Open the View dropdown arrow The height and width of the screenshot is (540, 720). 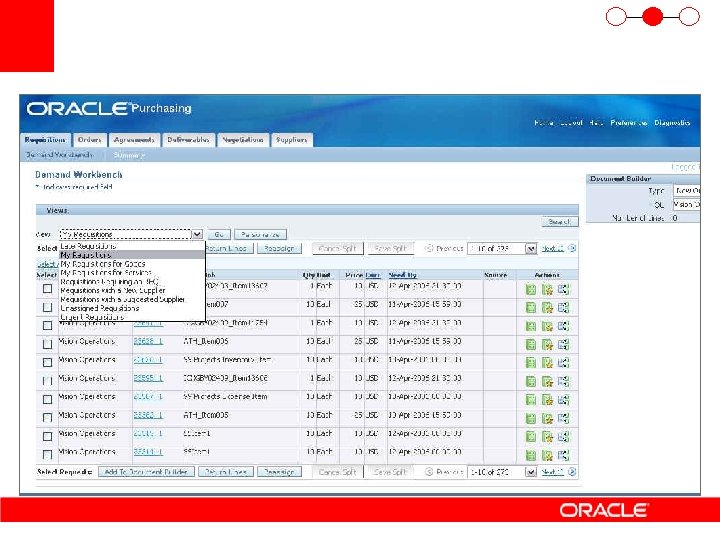[197, 234]
